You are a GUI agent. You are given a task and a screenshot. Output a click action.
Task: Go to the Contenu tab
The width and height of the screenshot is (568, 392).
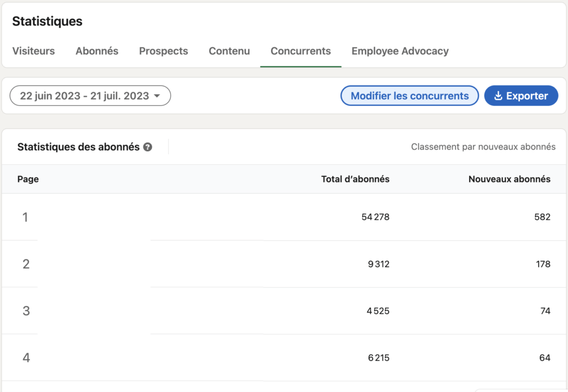point(229,51)
